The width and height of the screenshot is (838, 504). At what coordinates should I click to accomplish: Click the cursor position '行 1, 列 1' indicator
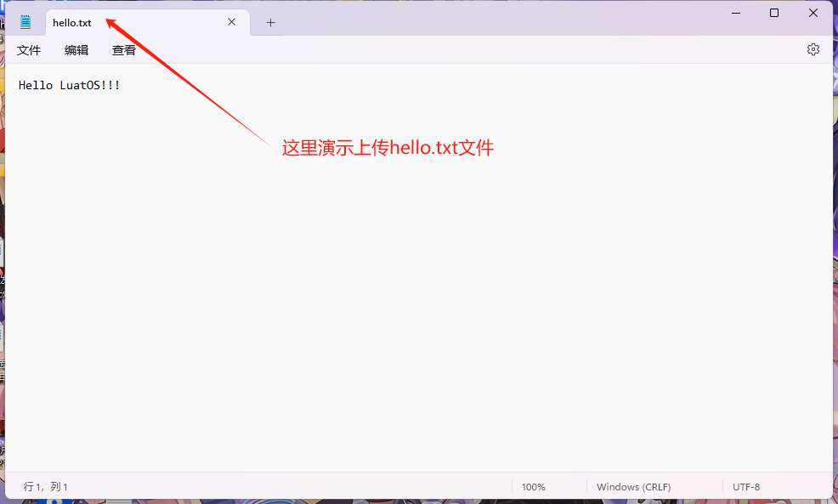click(45, 487)
